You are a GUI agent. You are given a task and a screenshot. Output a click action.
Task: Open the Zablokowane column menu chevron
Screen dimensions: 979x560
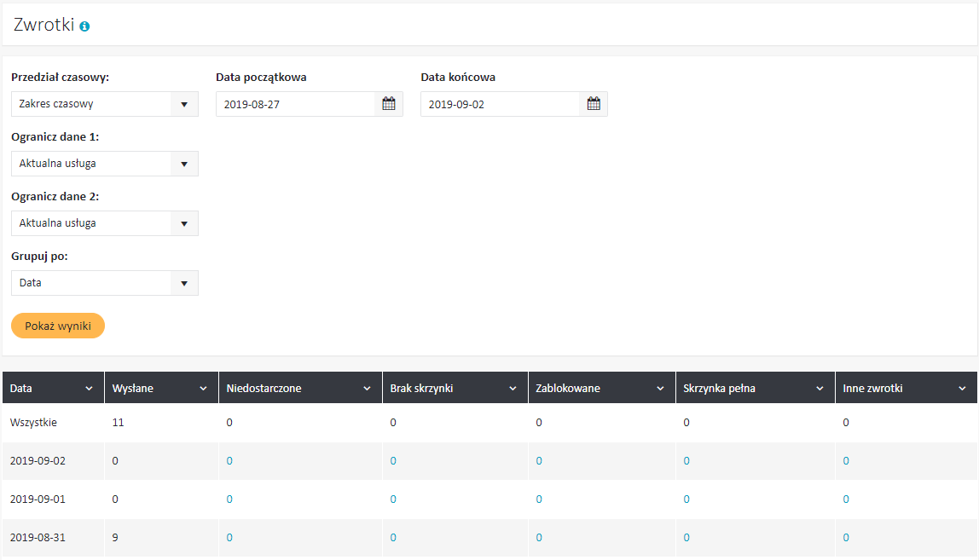coord(660,389)
